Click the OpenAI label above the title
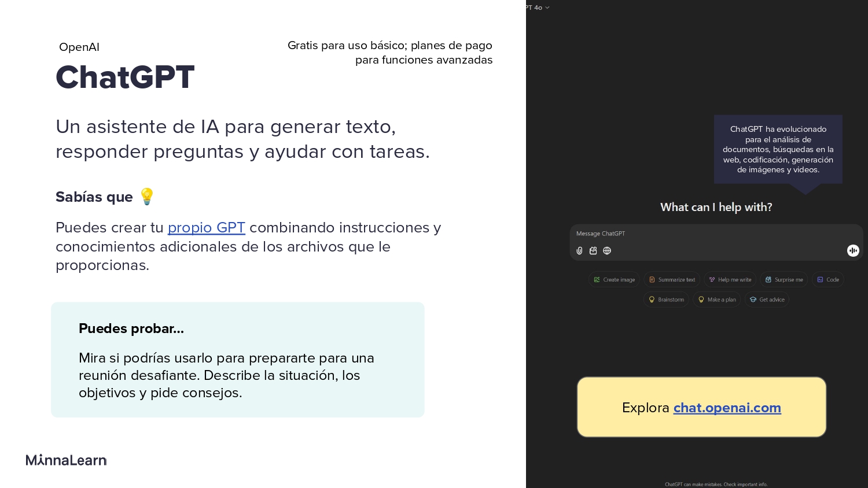Viewport: 868px width, 488px height. pyautogui.click(x=79, y=47)
